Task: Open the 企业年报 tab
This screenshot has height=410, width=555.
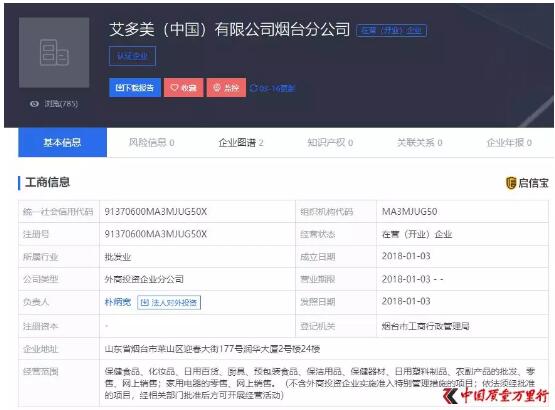Action: 509,143
